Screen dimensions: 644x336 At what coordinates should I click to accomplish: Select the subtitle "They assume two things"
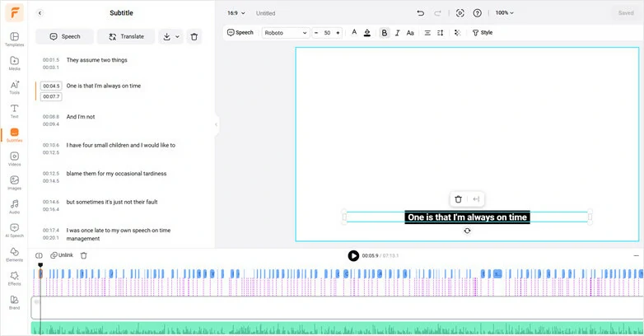[97, 60]
